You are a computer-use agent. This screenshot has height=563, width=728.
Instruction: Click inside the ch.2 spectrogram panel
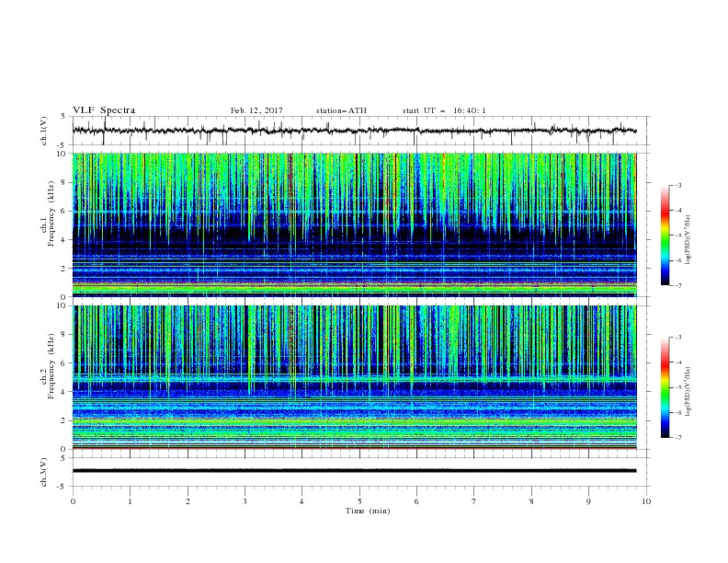click(354, 377)
